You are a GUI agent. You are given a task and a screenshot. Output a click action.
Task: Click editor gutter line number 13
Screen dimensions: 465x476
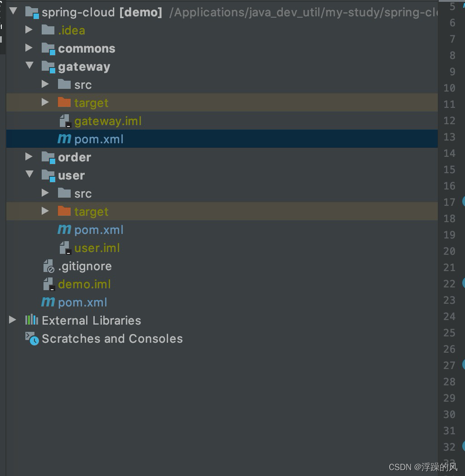[x=449, y=137]
